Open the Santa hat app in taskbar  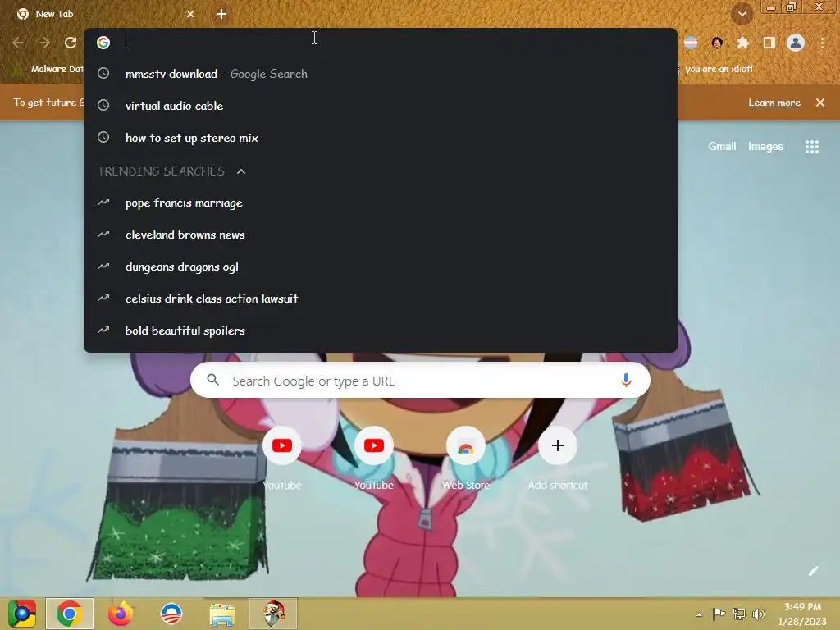(273, 614)
